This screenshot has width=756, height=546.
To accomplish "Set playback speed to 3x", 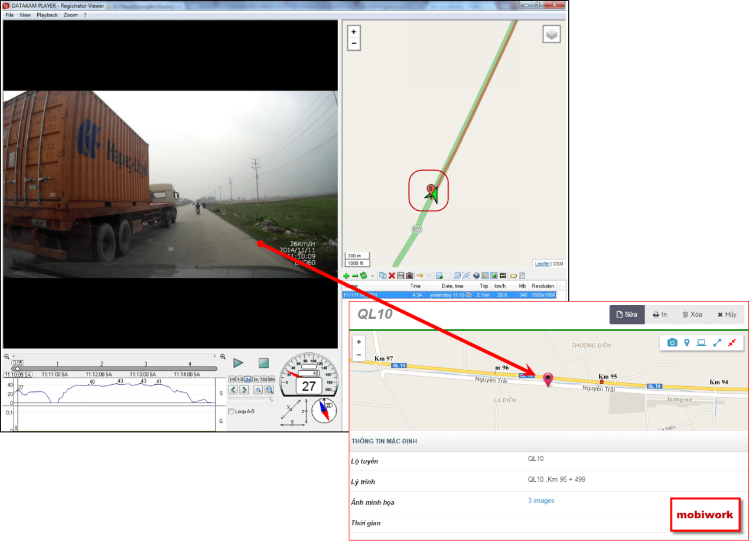I will click(x=256, y=379).
